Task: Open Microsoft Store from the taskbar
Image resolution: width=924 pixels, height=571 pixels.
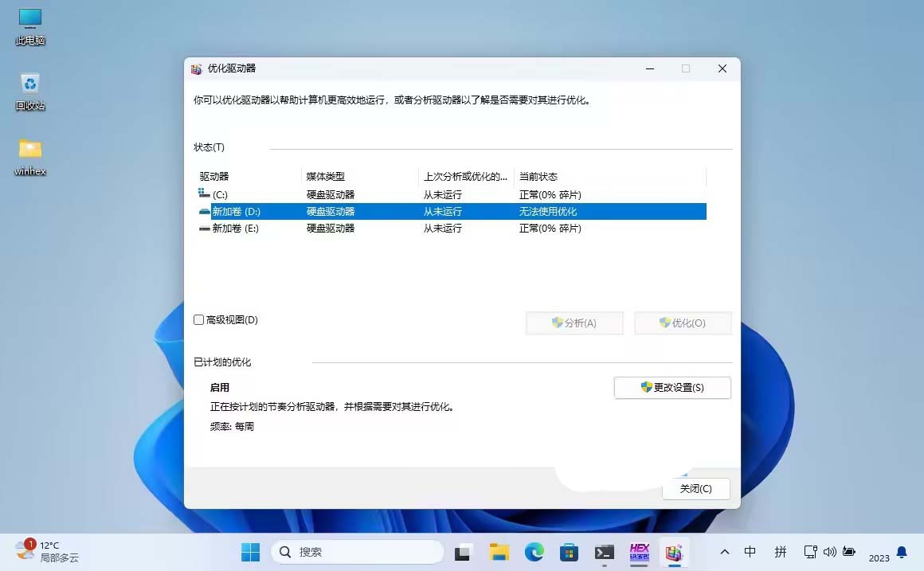Action: coord(569,553)
